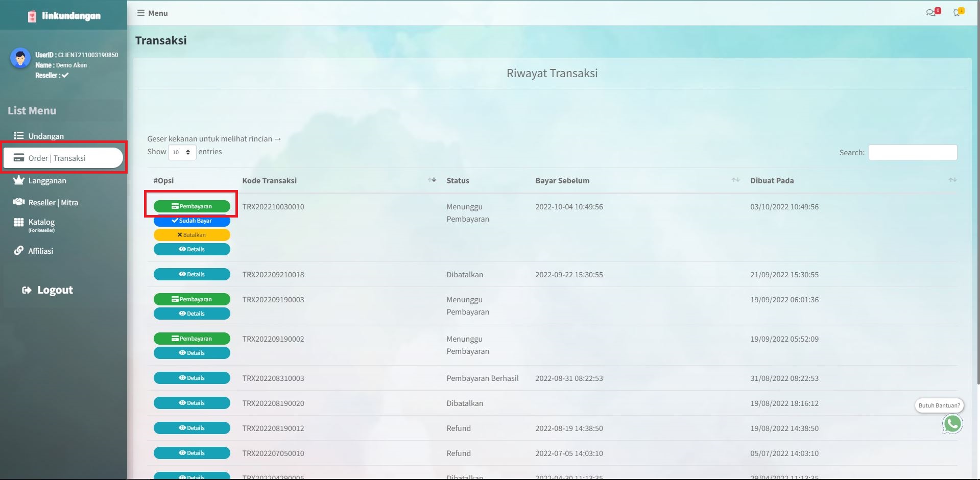980x480 pixels.
Task: Click the WhatsApp help icon
Action: 952,424
